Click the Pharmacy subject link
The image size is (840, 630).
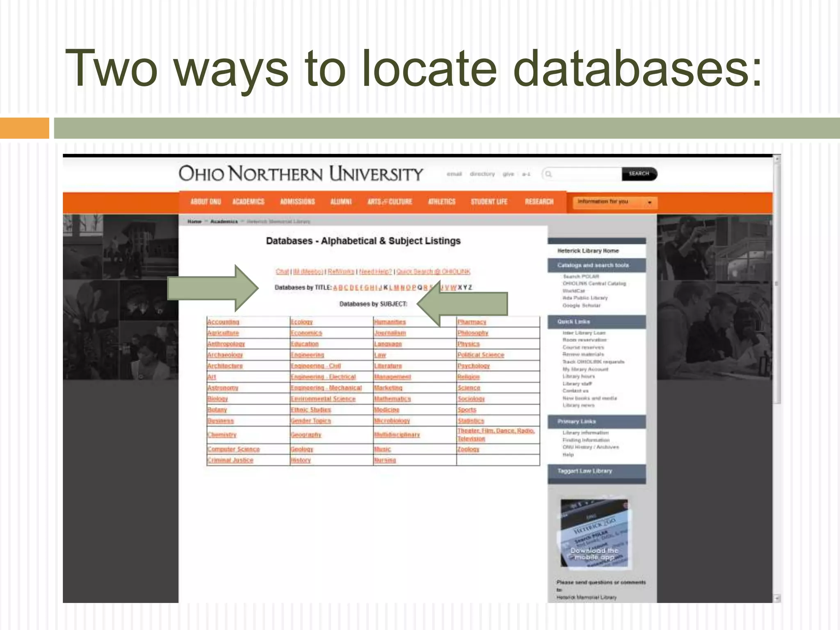click(x=472, y=322)
